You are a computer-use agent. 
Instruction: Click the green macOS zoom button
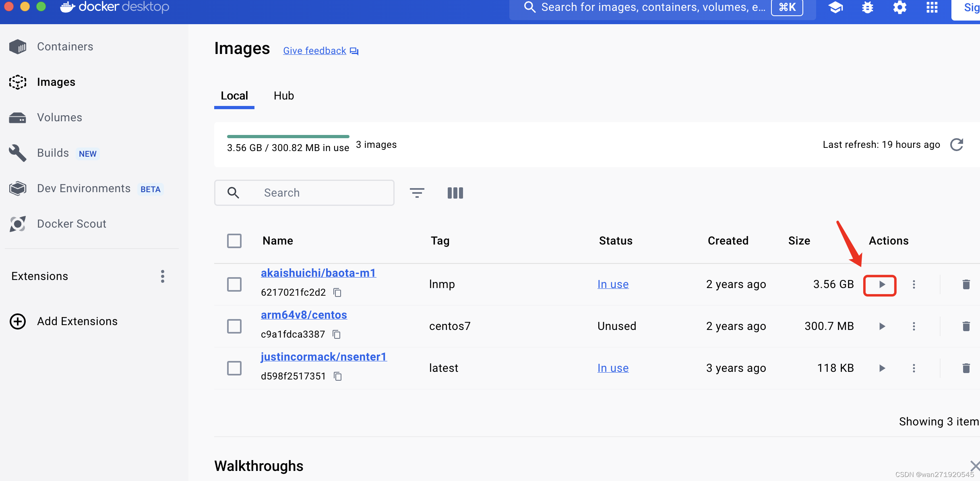(41, 6)
